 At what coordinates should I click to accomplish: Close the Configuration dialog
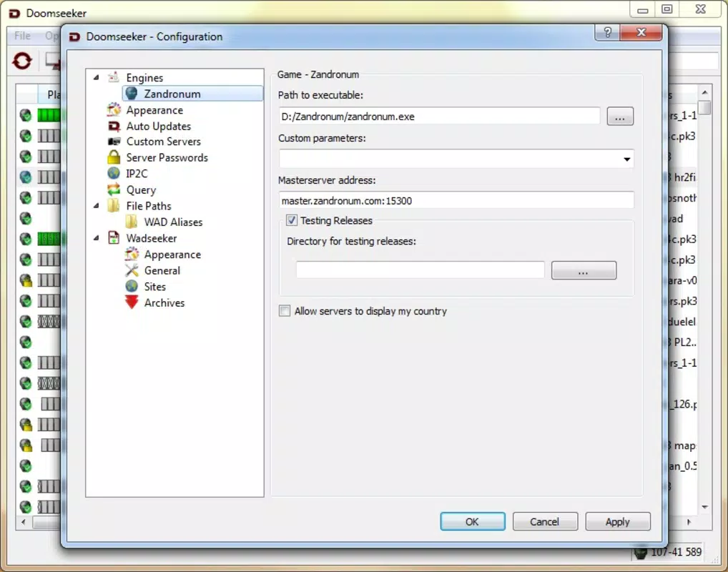point(641,32)
